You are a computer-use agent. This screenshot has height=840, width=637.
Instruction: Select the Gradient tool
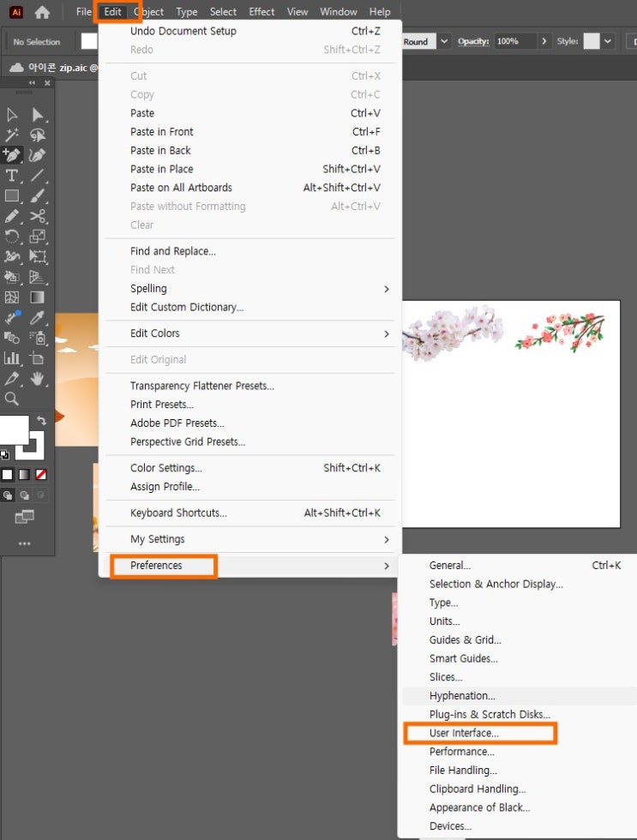(x=38, y=297)
